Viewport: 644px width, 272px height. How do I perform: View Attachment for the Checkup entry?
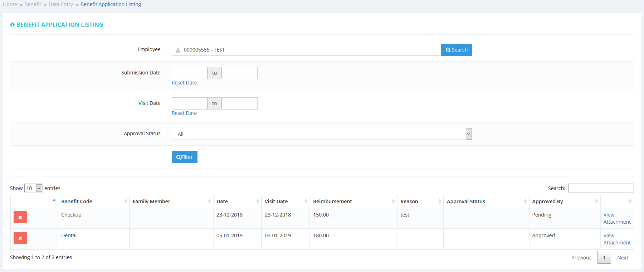pyautogui.click(x=616, y=218)
